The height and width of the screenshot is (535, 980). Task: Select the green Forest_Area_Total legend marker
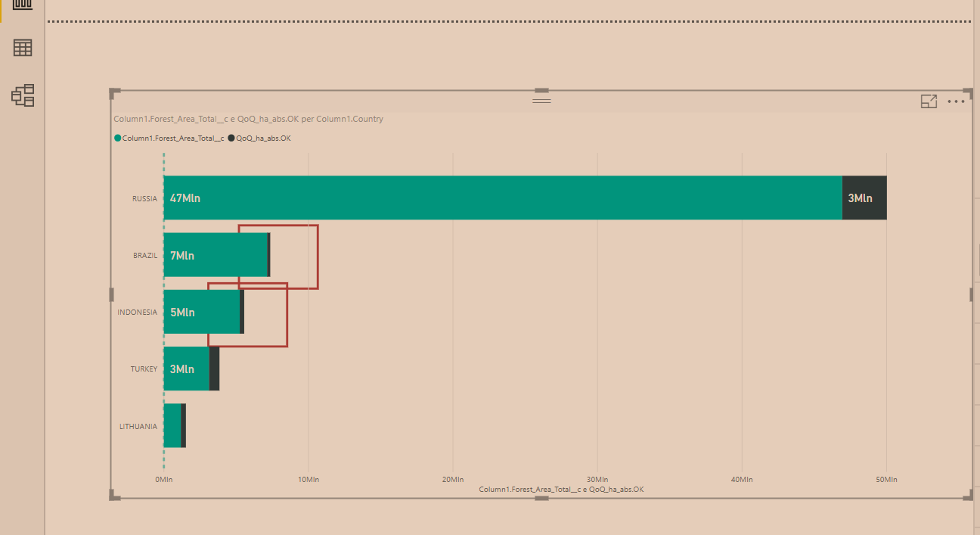[117, 138]
